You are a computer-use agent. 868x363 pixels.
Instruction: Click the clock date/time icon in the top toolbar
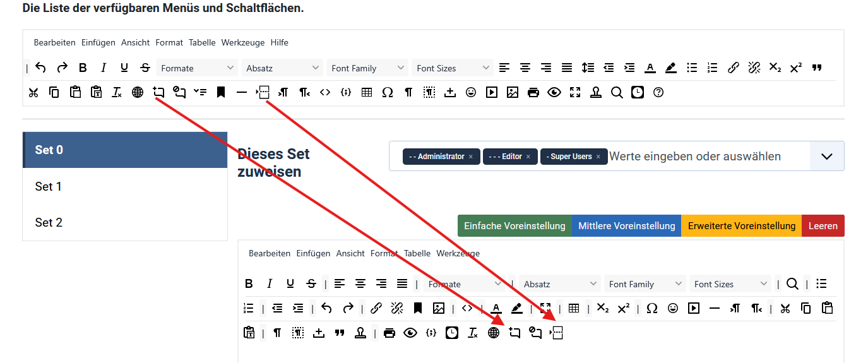pyautogui.click(x=638, y=92)
